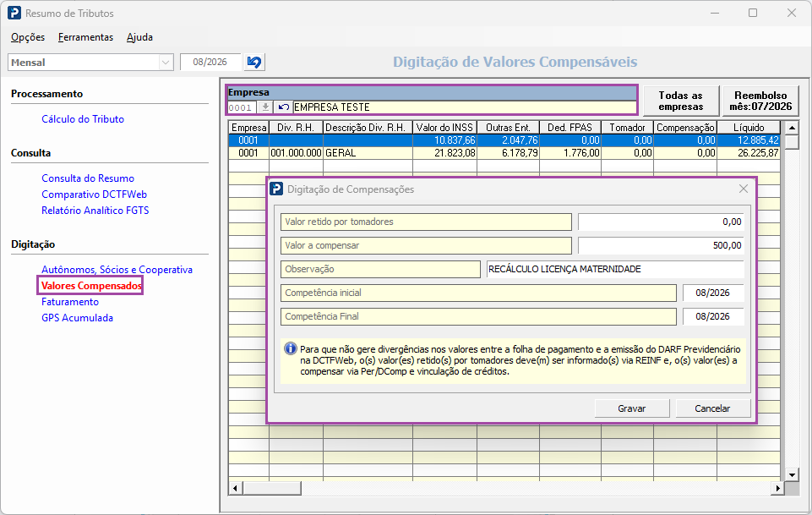Click the Todas as empresas button
The width and height of the screenshot is (812, 515).
point(681,101)
